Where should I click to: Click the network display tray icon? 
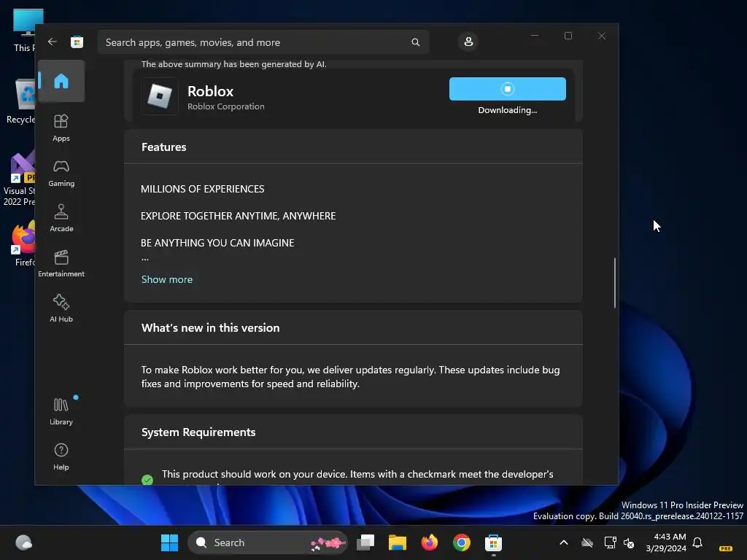(x=610, y=542)
